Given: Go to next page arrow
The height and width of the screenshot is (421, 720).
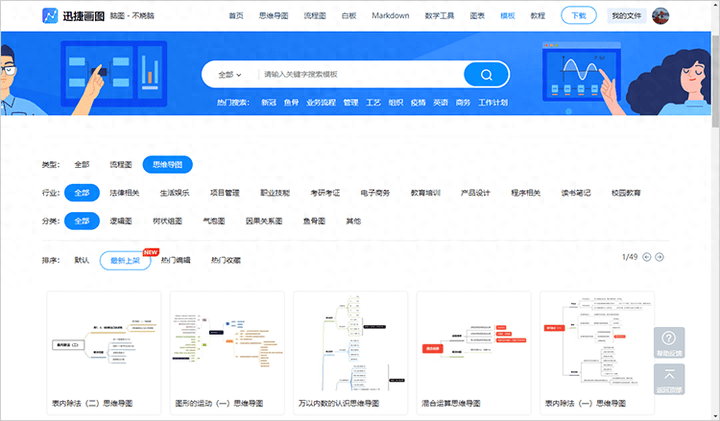Looking at the screenshot, I should pyautogui.click(x=660, y=257).
